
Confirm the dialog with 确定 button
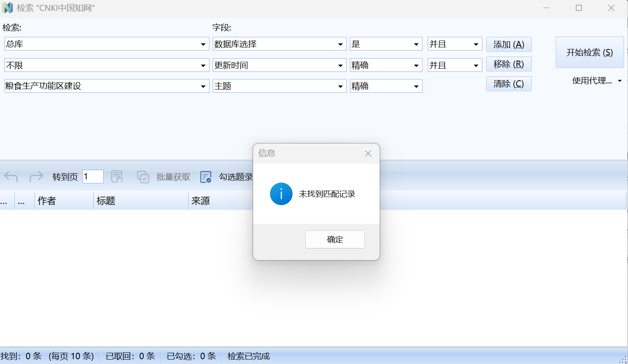click(335, 239)
